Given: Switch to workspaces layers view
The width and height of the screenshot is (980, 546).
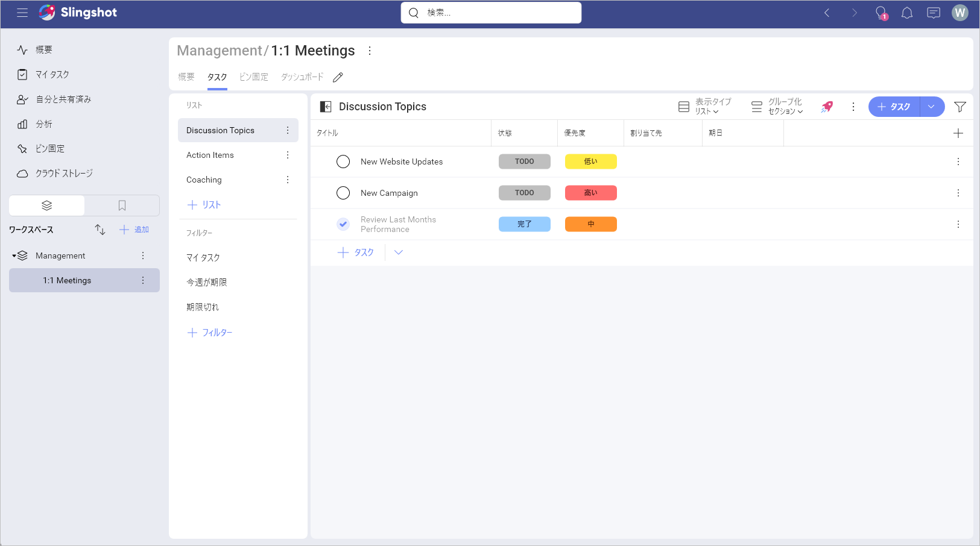Looking at the screenshot, I should click(x=47, y=206).
